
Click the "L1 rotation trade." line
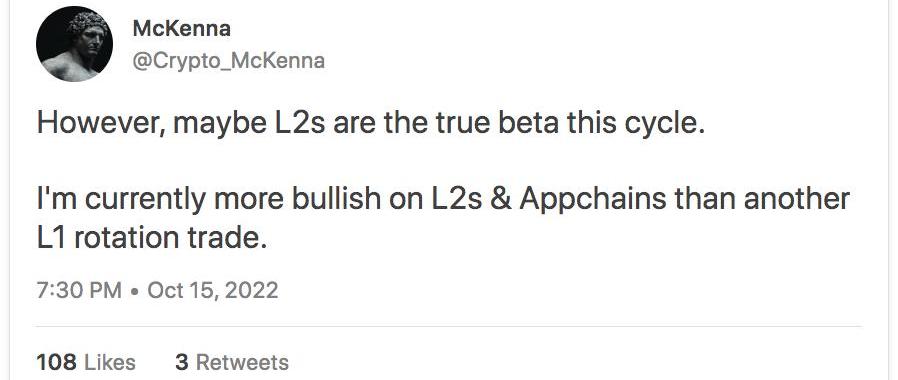[152, 238]
